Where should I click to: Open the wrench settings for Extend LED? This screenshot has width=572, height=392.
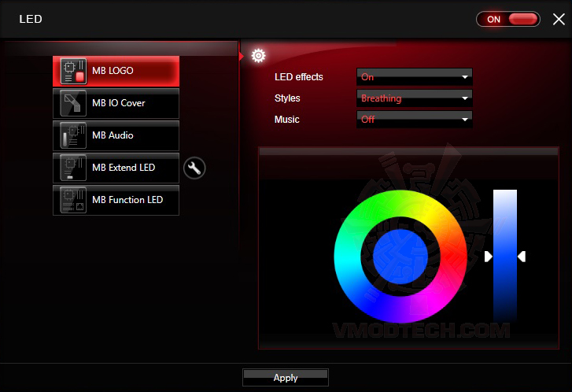pos(194,168)
